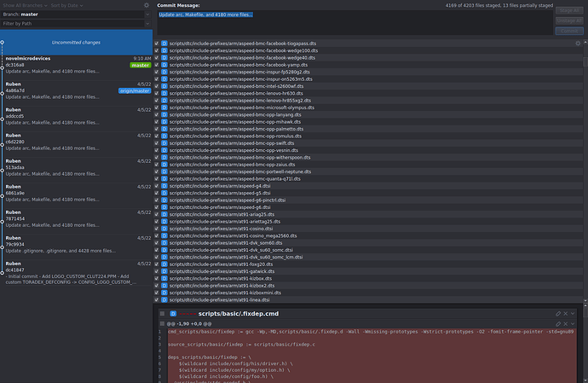Click status icon beside aspeed-bmc-inspur-fp5280g2.dts

164,73
